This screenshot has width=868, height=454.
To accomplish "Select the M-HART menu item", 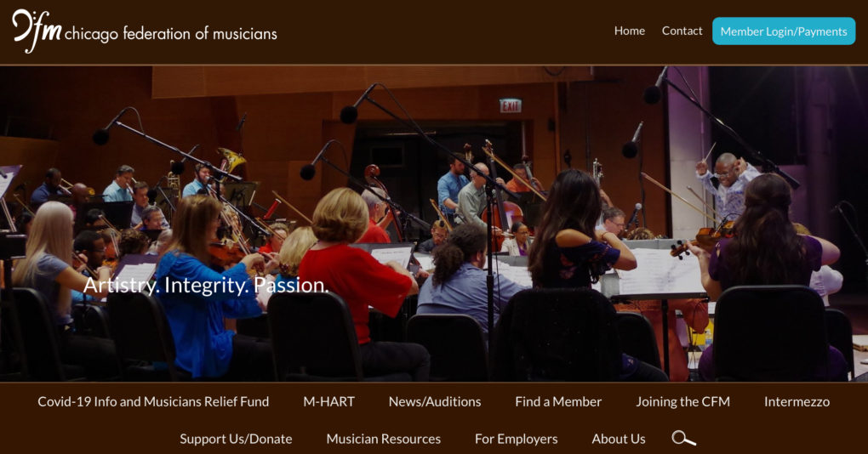I will (x=328, y=401).
